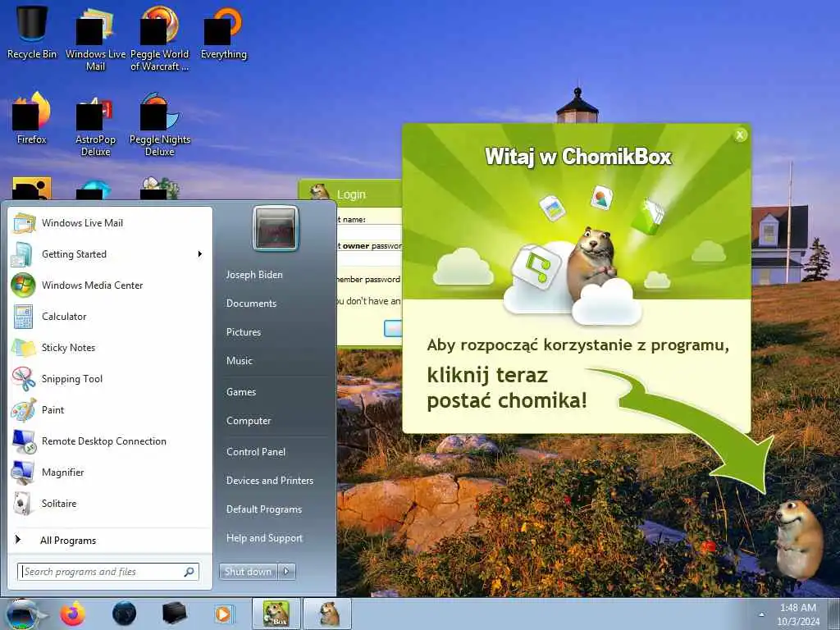Viewport: 840px width, 630px height.
Task: Open Music from Start menu
Action: 239,361
